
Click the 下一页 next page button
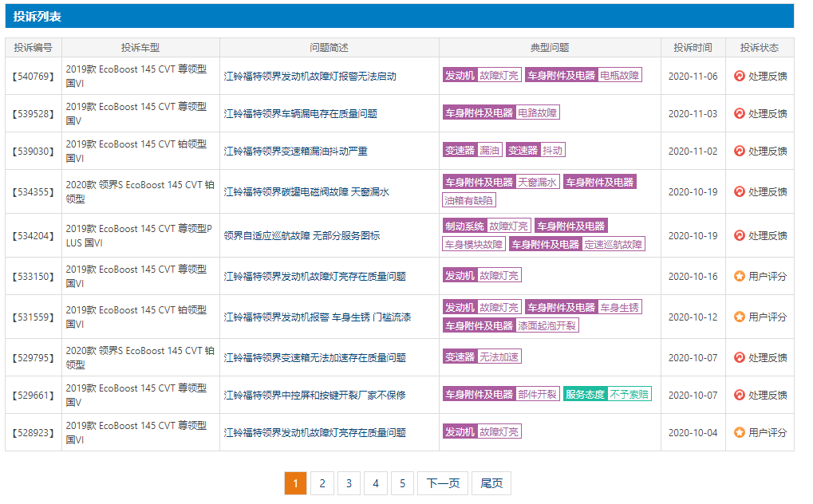(x=443, y=483)
